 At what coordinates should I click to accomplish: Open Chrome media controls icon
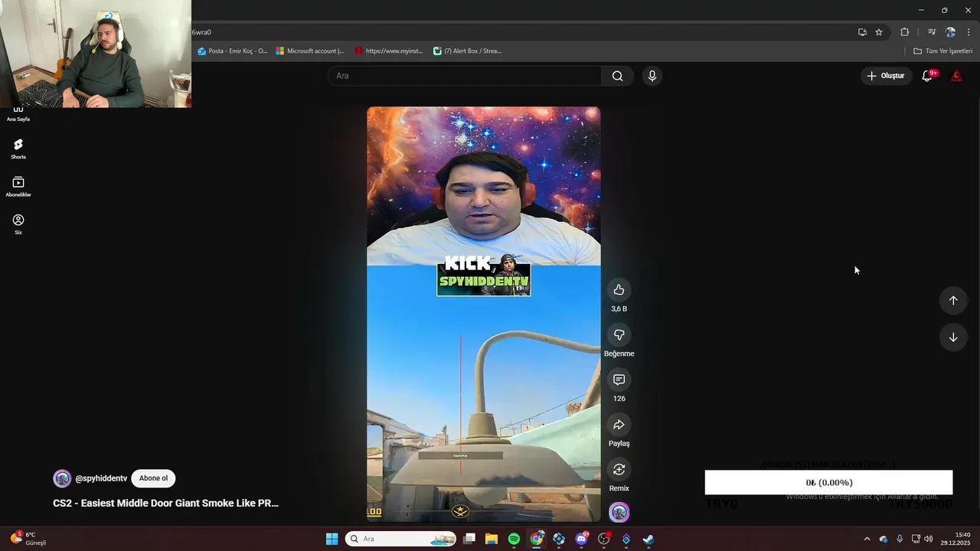pyautogui.click(x=932, y=32)
